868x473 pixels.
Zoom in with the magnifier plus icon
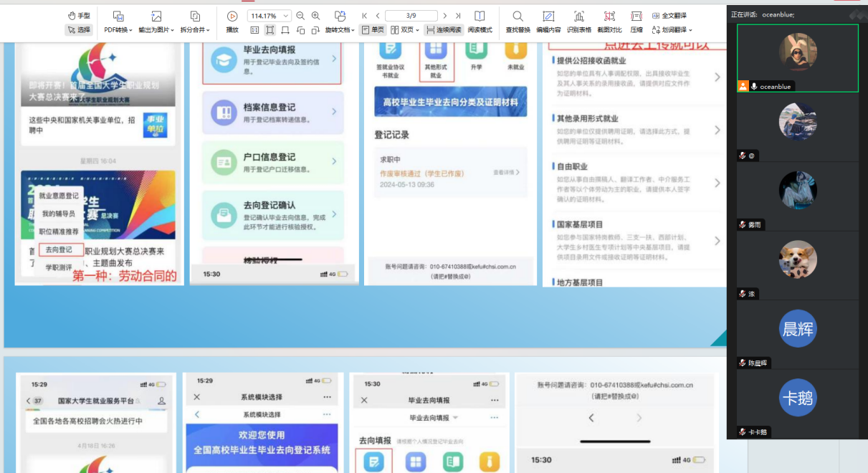(x=316, y=16)
